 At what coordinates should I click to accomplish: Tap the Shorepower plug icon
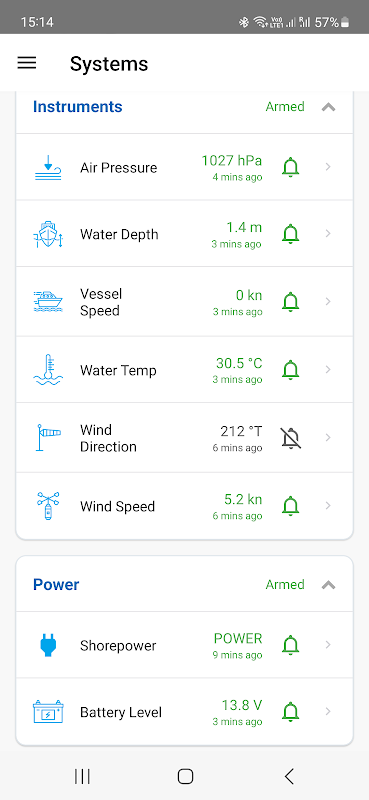(x=48, y=645)
